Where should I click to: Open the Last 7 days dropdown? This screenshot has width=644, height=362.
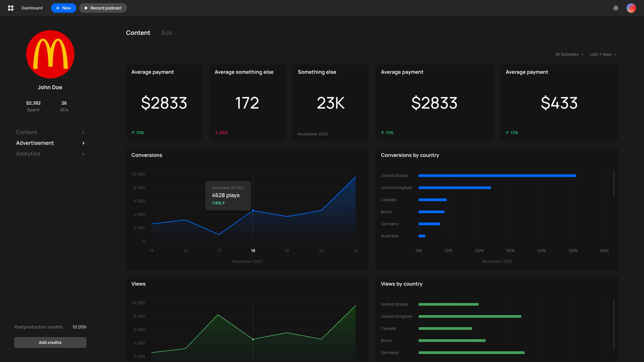coord(603,54)
